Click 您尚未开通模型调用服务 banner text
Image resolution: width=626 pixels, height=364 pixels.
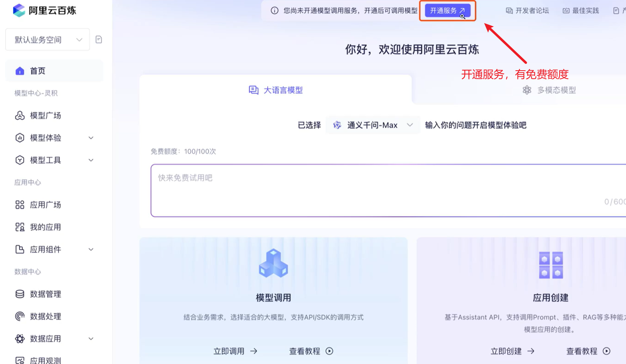[351, 11]
